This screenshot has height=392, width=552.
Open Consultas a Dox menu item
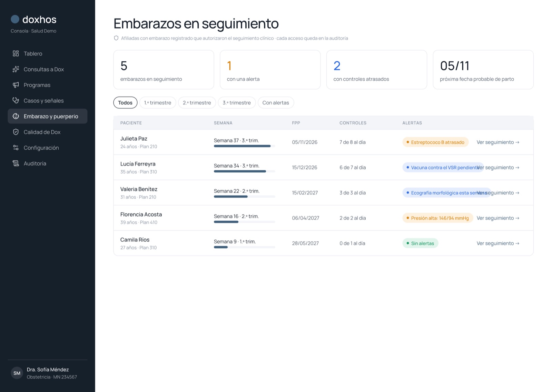point(48,69)
